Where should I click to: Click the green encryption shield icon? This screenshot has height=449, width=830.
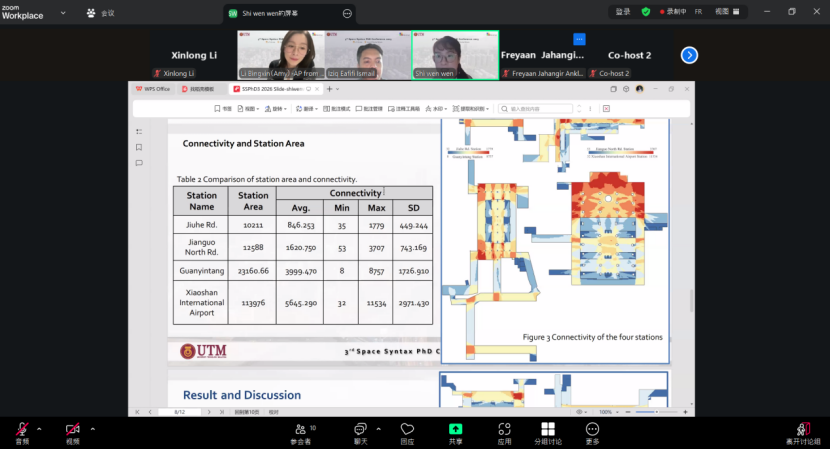(x=646, y=12)
